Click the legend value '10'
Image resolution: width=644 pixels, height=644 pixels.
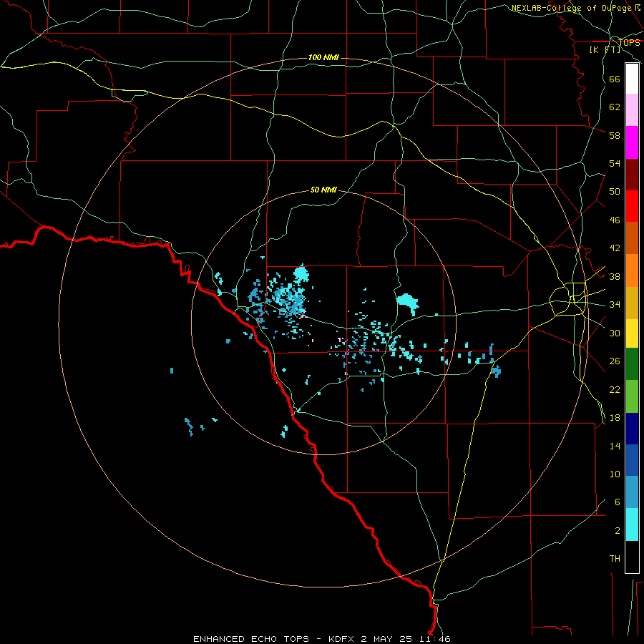[615, 474]
